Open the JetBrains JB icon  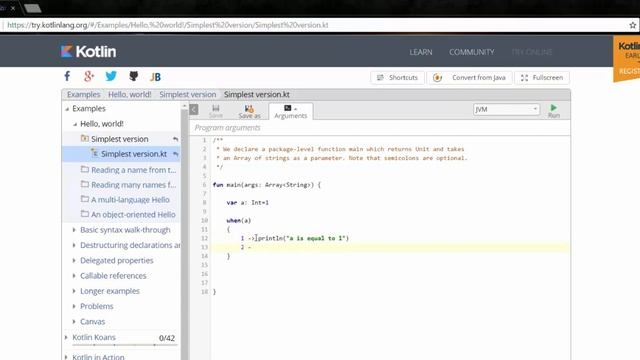click(x=155, y=77)
